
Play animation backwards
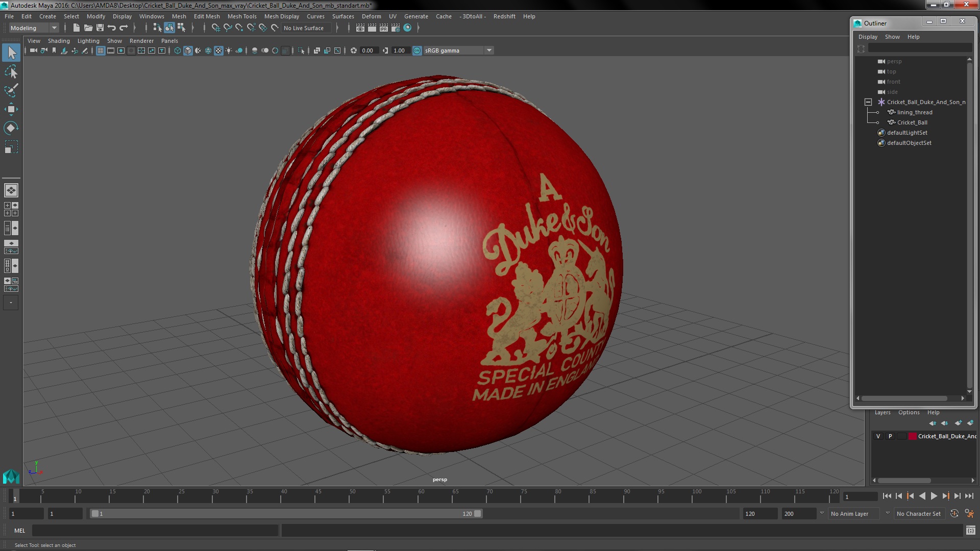(x=922, y=496)
